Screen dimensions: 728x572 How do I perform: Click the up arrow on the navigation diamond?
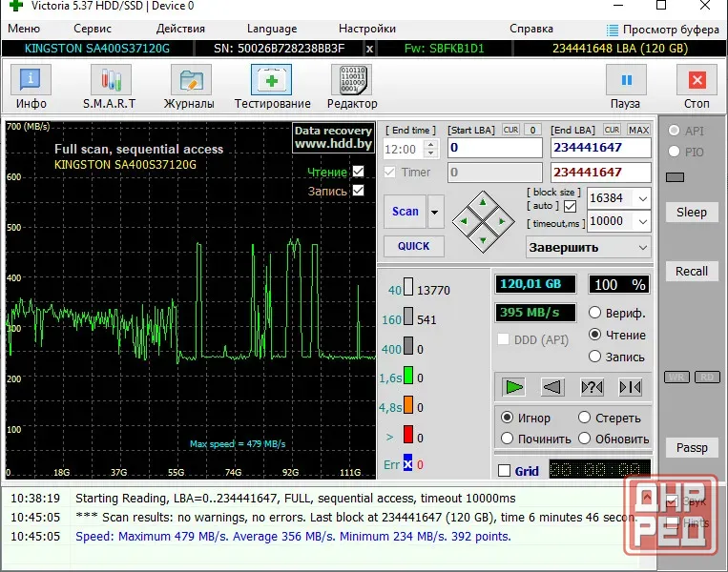(483, 203)
